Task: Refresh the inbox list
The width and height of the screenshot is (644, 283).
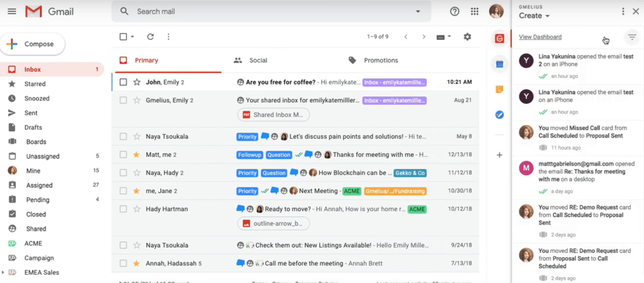Action: click(150, 37)
